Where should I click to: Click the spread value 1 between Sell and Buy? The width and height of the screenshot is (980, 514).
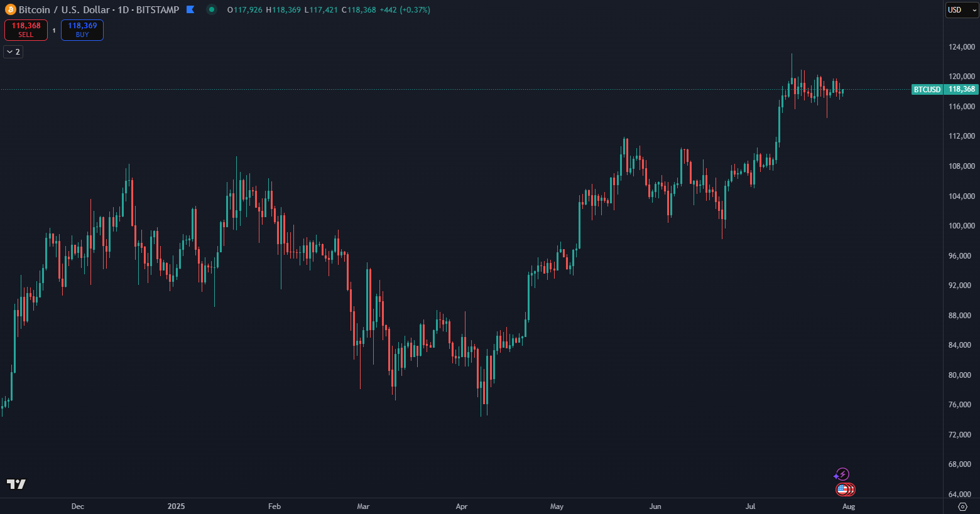[54, 30]
